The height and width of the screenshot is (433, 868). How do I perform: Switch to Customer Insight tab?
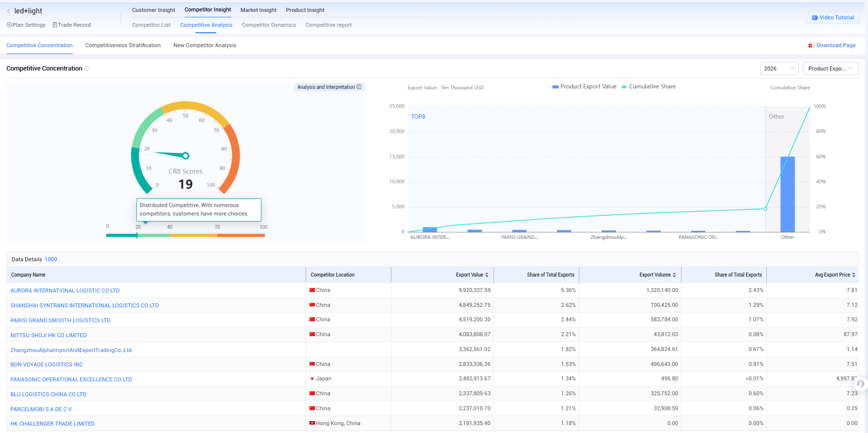pyautogui.click(x=153, y=10)
